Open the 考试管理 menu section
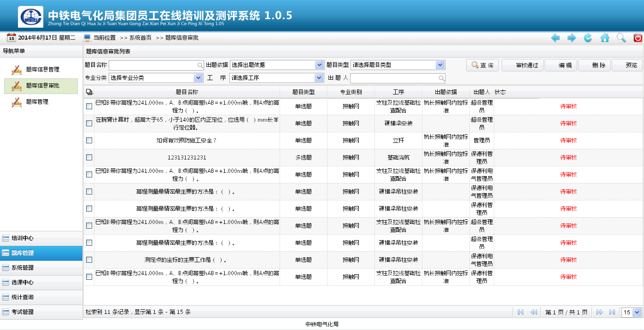The width and height of the screenshot is (644, 330). pos(41,312)
